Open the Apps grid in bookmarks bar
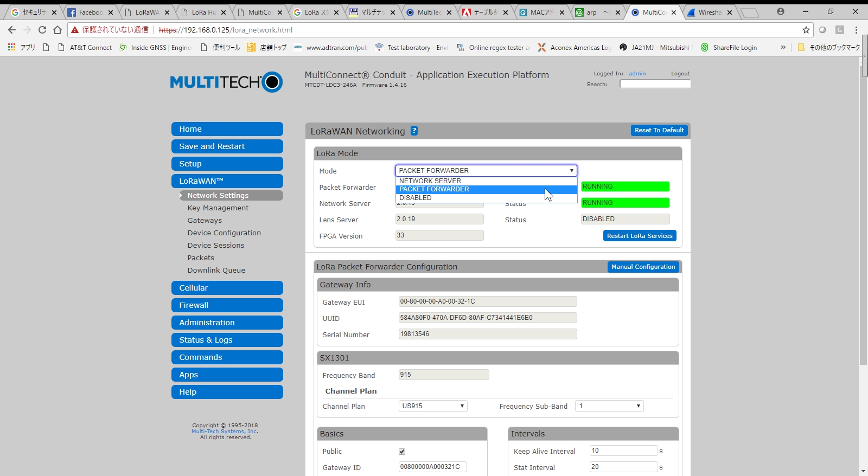 (22, 48)
